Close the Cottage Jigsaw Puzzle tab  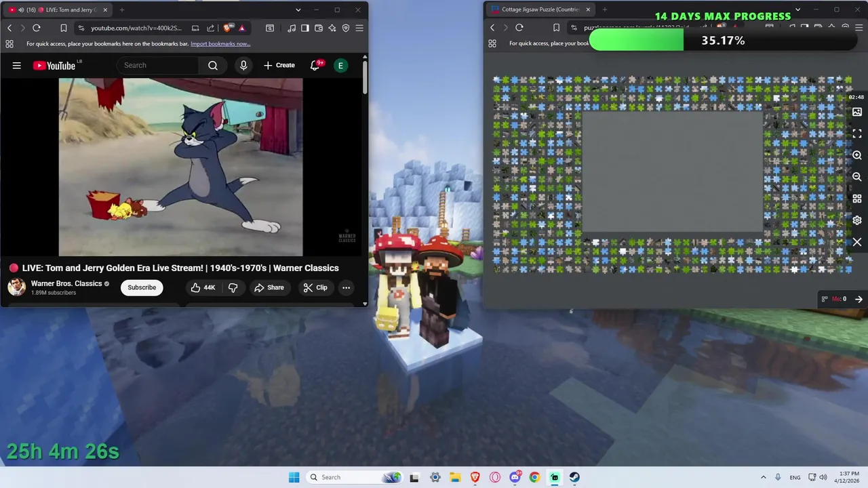pyautogui.click(x=588, y=9)
